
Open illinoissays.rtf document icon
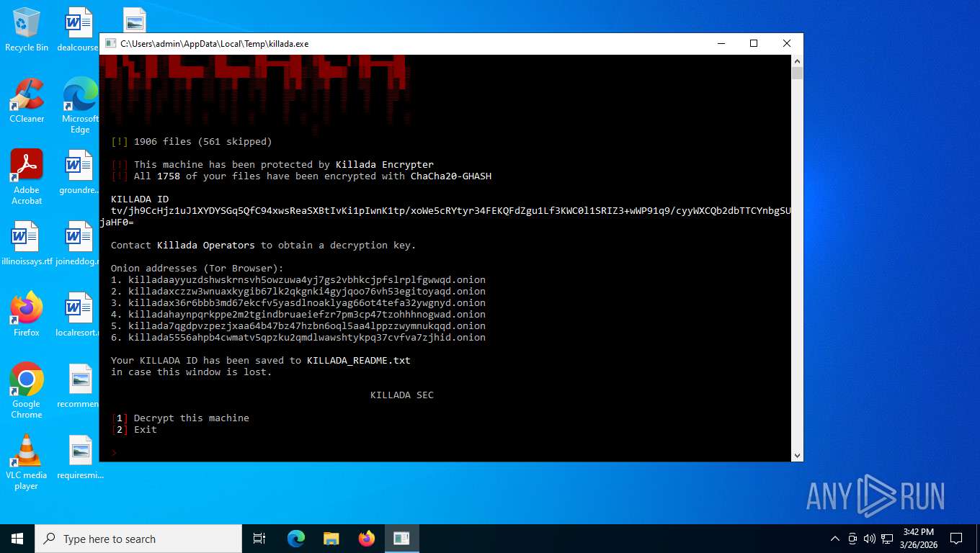[x=27, y=243]
